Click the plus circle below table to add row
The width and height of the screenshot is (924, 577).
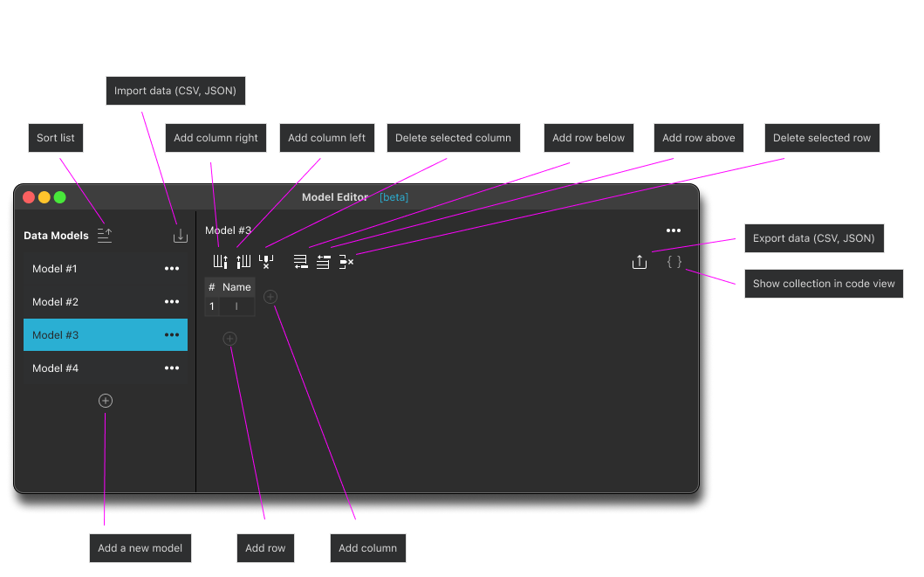(x=229, y=339)
